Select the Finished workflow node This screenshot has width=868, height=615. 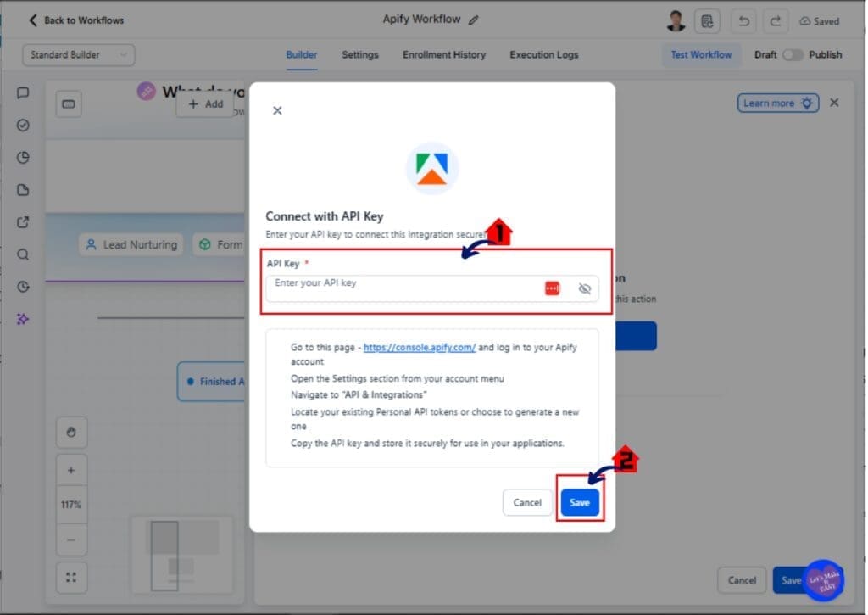213,381
